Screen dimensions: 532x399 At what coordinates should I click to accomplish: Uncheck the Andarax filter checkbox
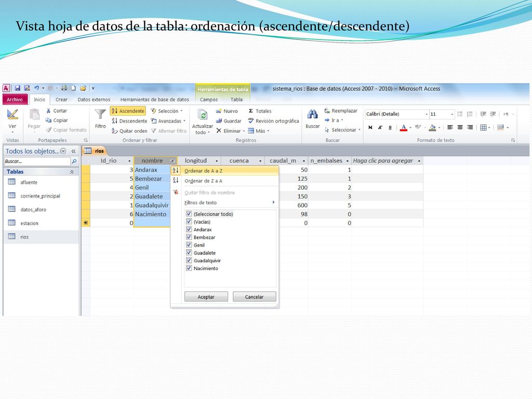[189, 229]
